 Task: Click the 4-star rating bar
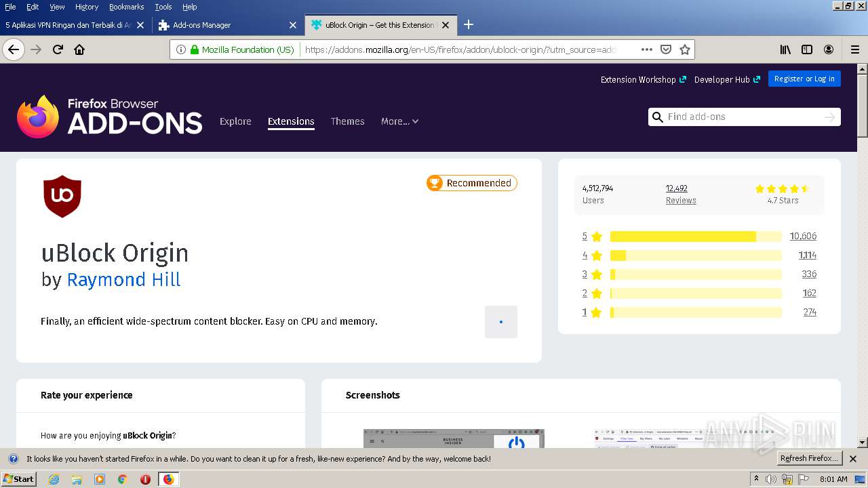[x=696, y=256]
